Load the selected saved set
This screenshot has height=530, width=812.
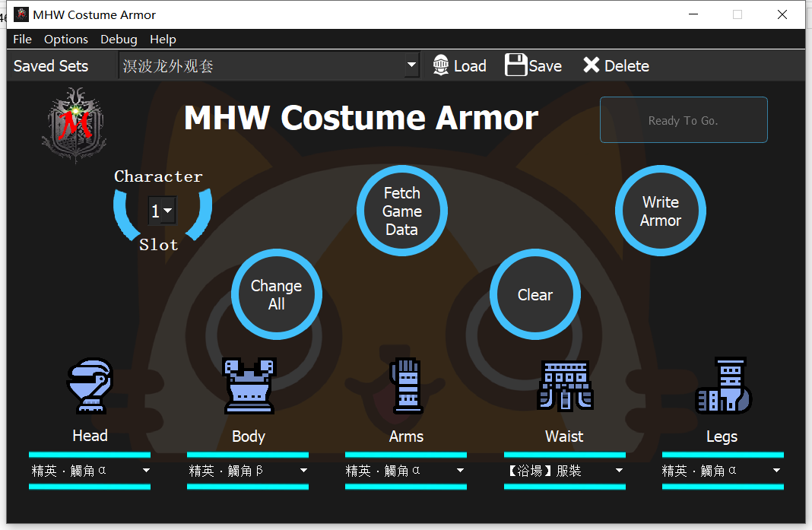tap(459, 66)
